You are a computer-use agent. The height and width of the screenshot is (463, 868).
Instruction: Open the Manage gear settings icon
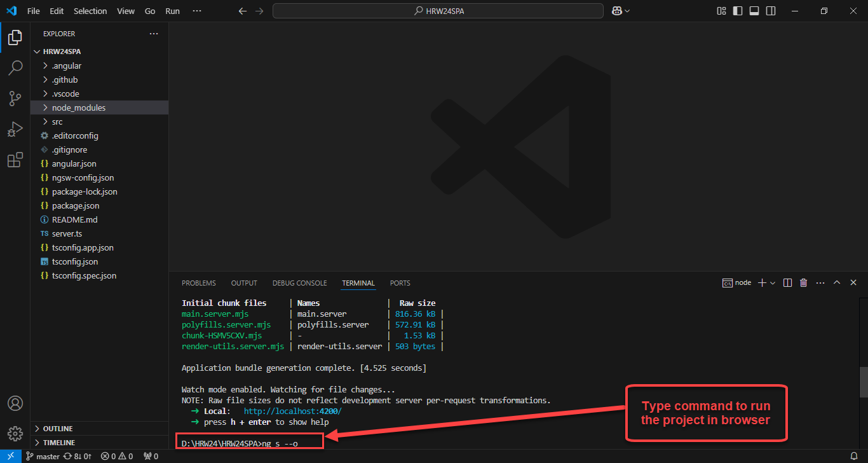click(x=15, y=434)
